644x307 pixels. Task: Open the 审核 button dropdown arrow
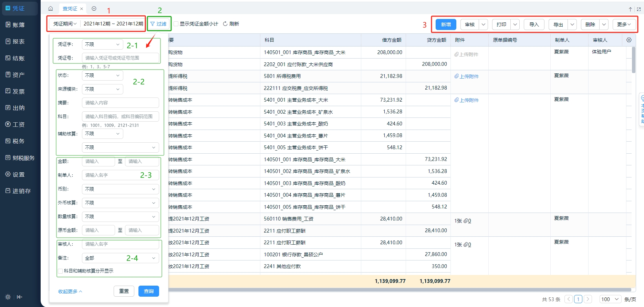point(484,24)
